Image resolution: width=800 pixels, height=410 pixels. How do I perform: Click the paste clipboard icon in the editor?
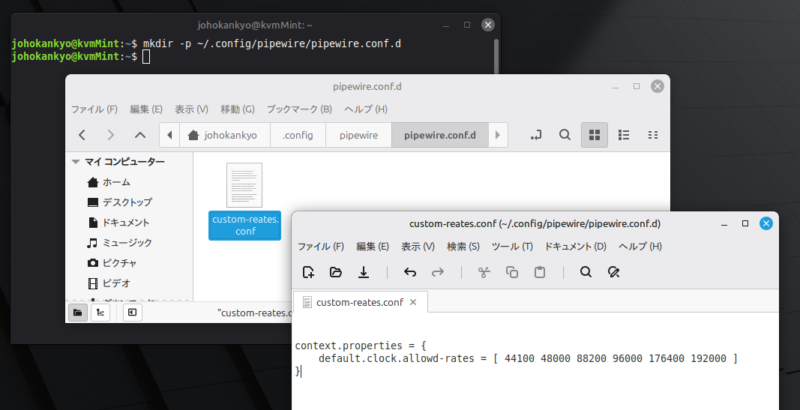(x=540, y=272)
